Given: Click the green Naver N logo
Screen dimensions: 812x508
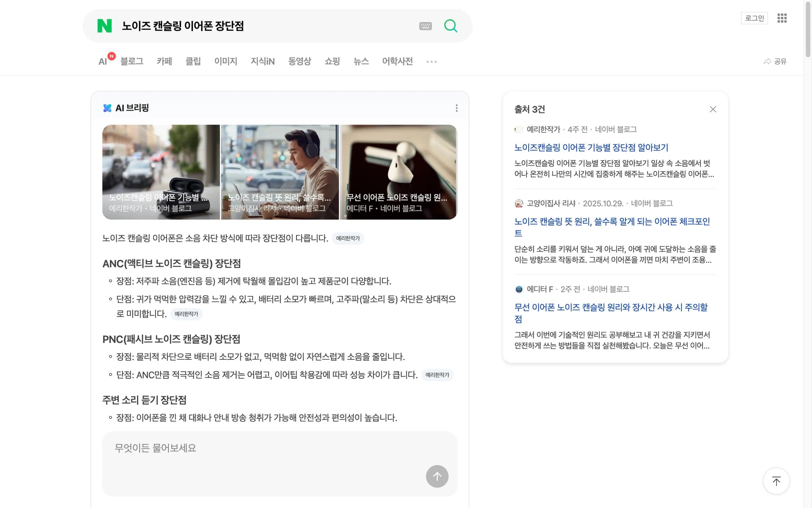Looking at the screenshot, I should click(104, 26).
